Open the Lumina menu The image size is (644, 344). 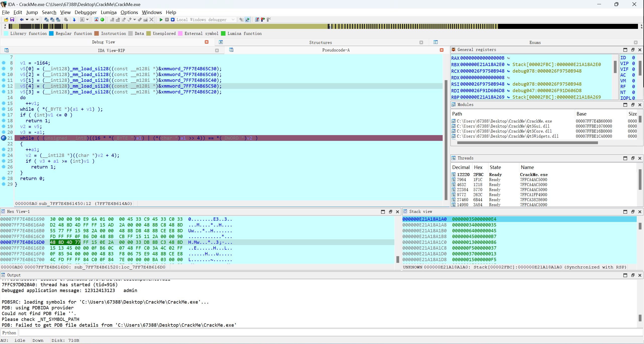click(x=109, y=12)
